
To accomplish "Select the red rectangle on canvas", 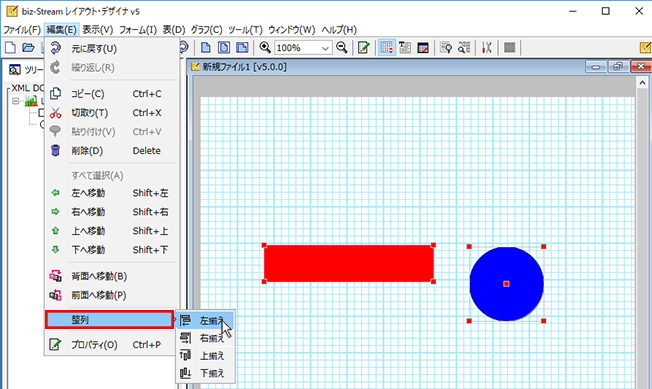I will pyautogui.click(x=349, y=263).
